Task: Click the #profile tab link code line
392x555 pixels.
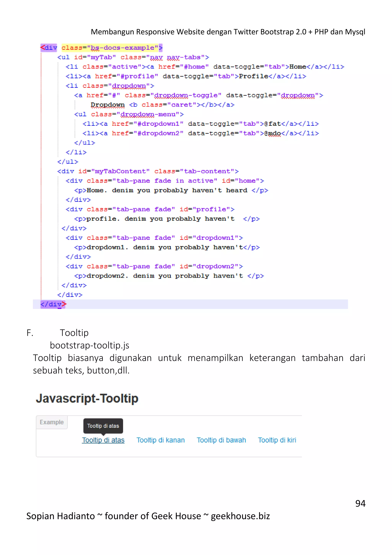Action: coord(186,76)
